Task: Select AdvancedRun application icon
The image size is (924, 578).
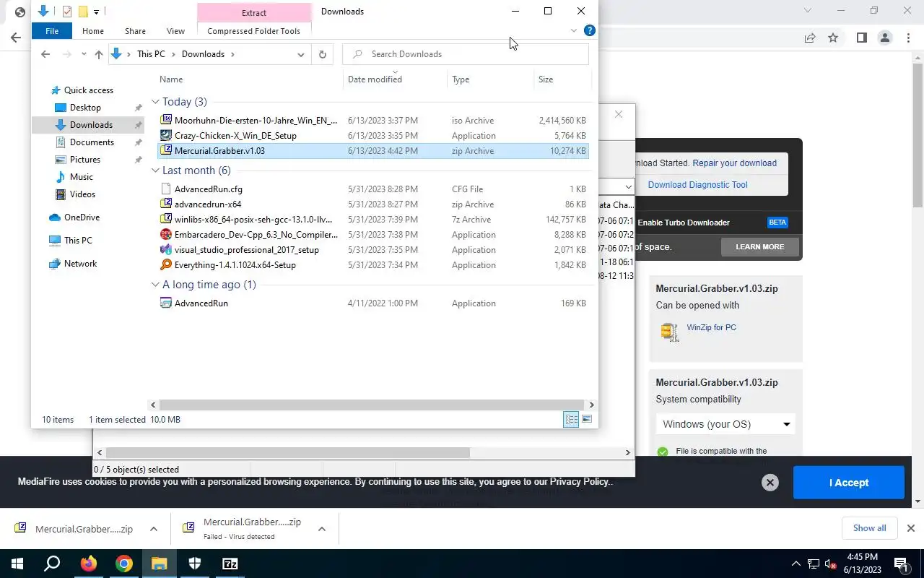Action: 166,303
